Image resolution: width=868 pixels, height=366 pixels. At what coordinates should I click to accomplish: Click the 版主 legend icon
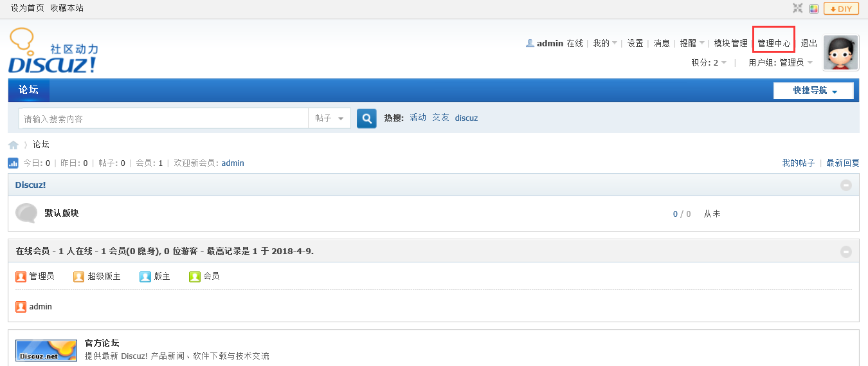pos(145,277)
